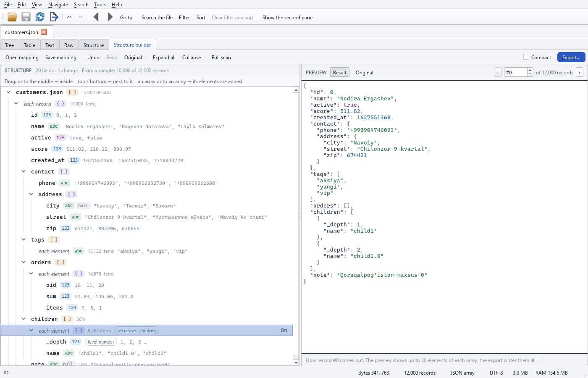Click the object badge beside contact
The height and width of the screenshot is (378, 588).
click(64, 171)
